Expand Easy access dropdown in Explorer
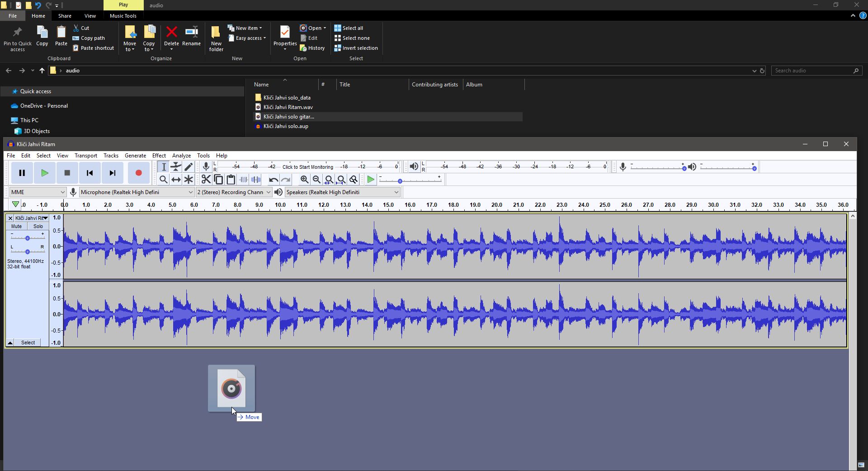 click(247, 38)
